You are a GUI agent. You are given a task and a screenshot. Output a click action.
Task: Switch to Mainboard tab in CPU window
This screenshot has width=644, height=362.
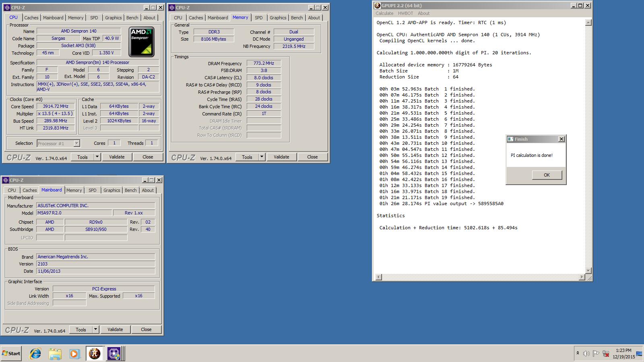coord(53,18)
